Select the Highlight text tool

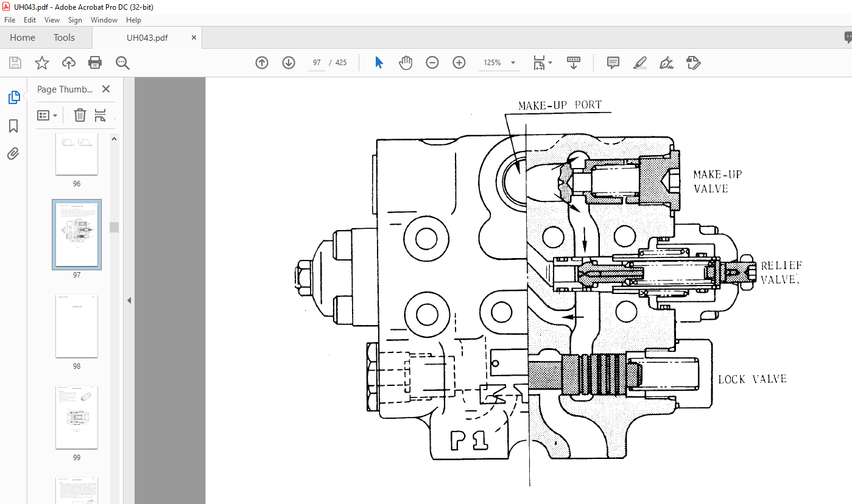639,63
